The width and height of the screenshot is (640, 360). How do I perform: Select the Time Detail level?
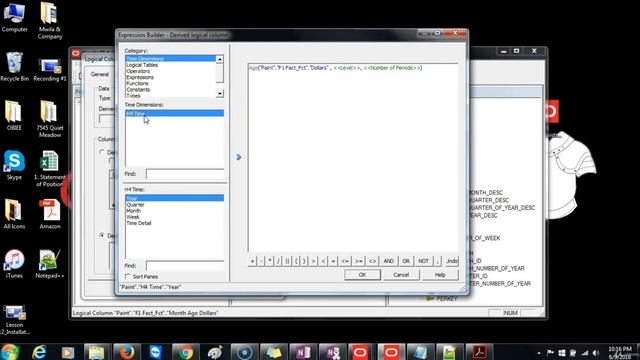point(174,223)
